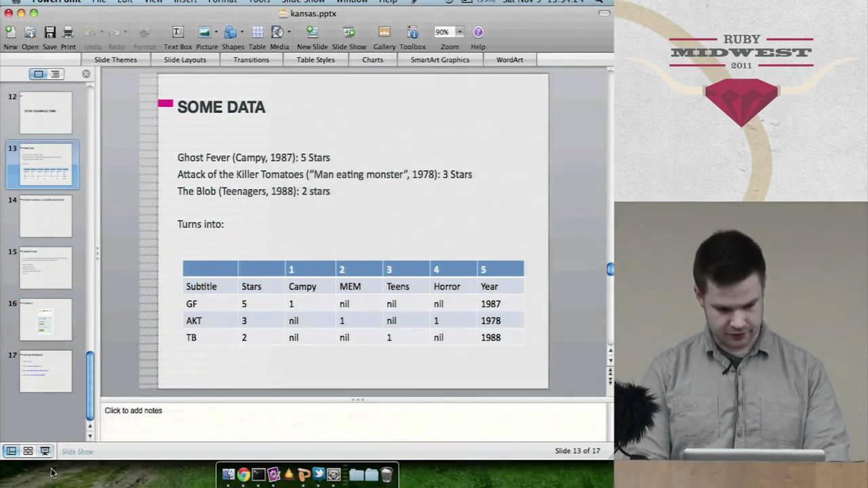Start the Slide Show from toolbar icon
868x488 pixels.
pos(349,32)
